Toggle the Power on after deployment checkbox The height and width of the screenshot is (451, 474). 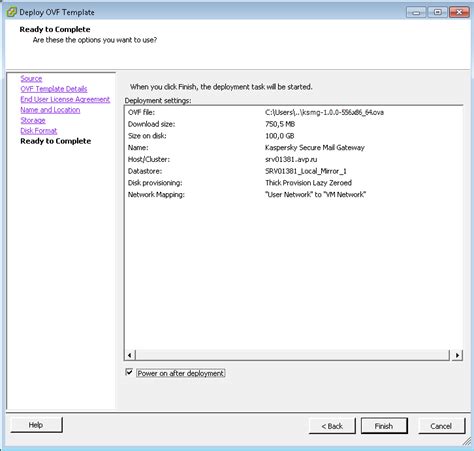click(129, 372)
